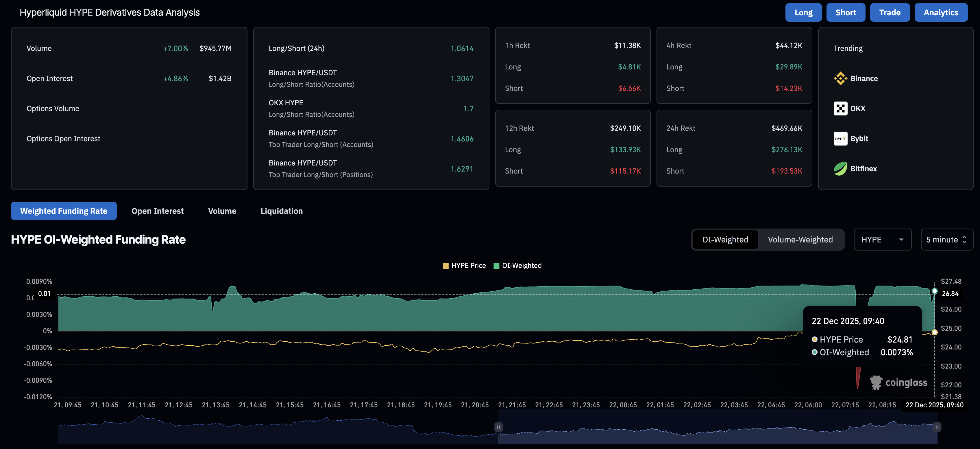Screen dimensions: 980x449
Task: Click the left pause handle on range navigator
Action: pos(498,426)
